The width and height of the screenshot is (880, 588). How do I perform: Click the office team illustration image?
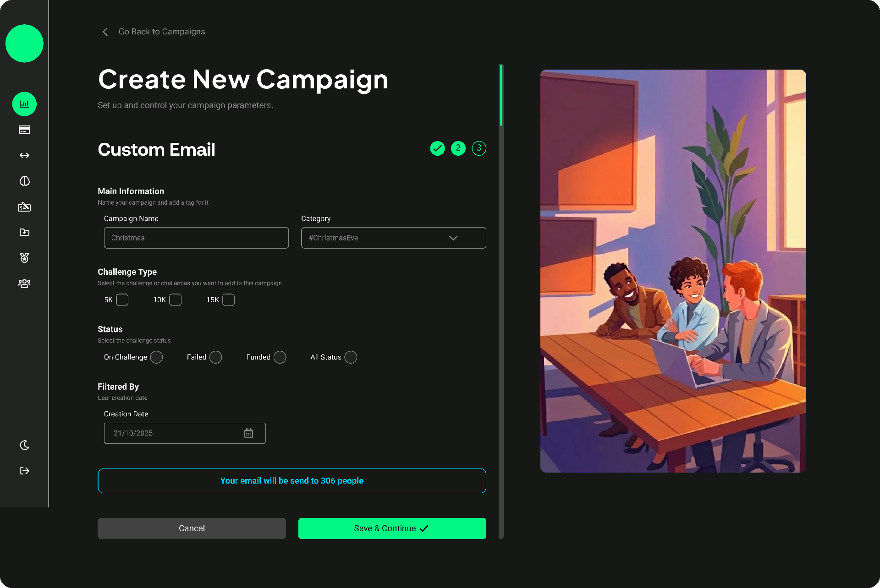673,271
